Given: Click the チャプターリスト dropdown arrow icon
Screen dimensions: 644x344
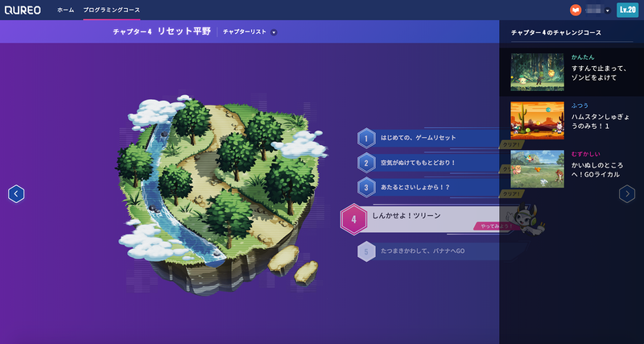Looking at the screenshot, I should (274, 32).
